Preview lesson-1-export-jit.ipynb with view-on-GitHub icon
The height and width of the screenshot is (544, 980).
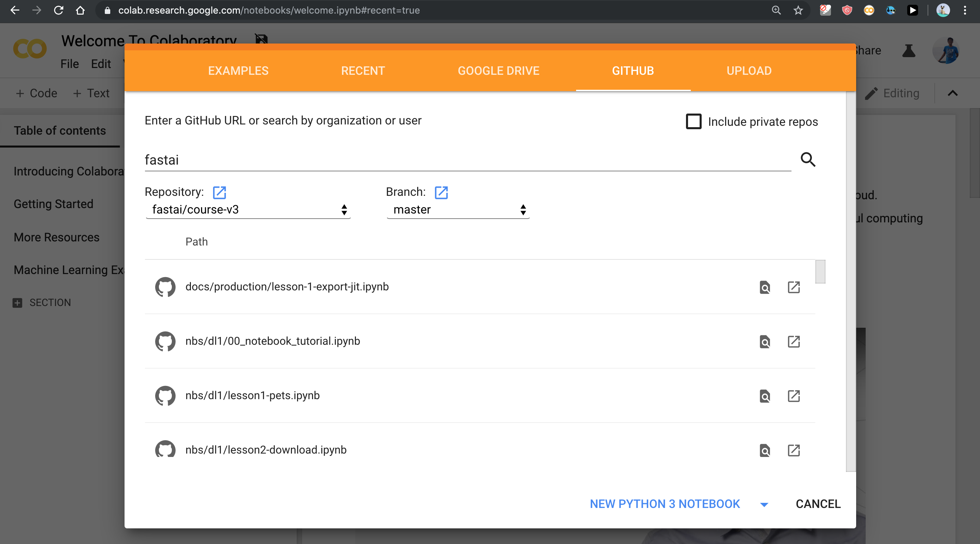[765, 287]
